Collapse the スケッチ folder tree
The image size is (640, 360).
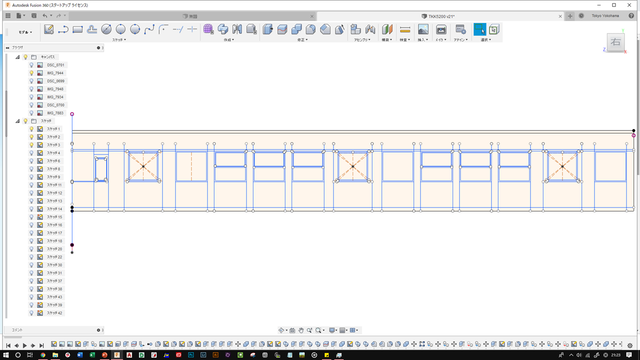click(18, 121)
